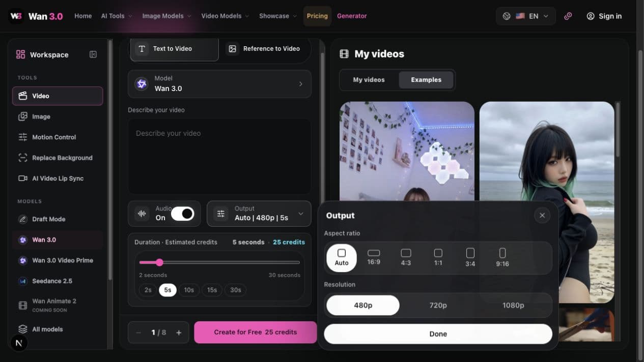The height and width of the screenshot is (362, 644).
Task: Click the duration slider handle
Action: pyautogui.click(x=159, y=262)
